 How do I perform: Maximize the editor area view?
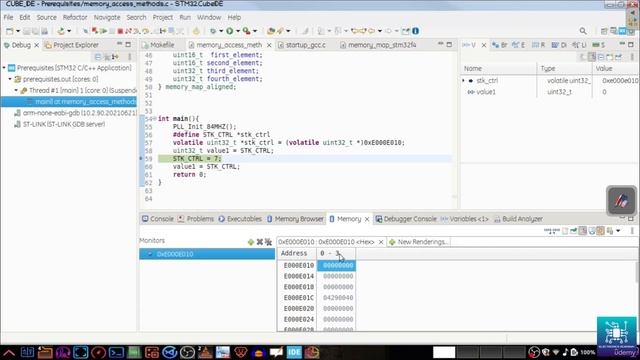449,44
